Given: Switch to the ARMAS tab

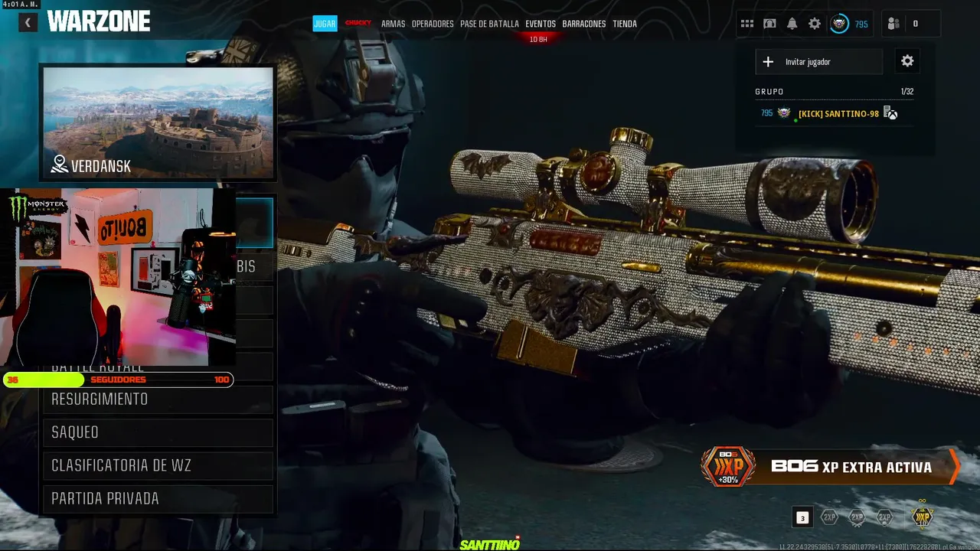Looking at the screenshot, I should pyautogui.click(x=393, y=24).
